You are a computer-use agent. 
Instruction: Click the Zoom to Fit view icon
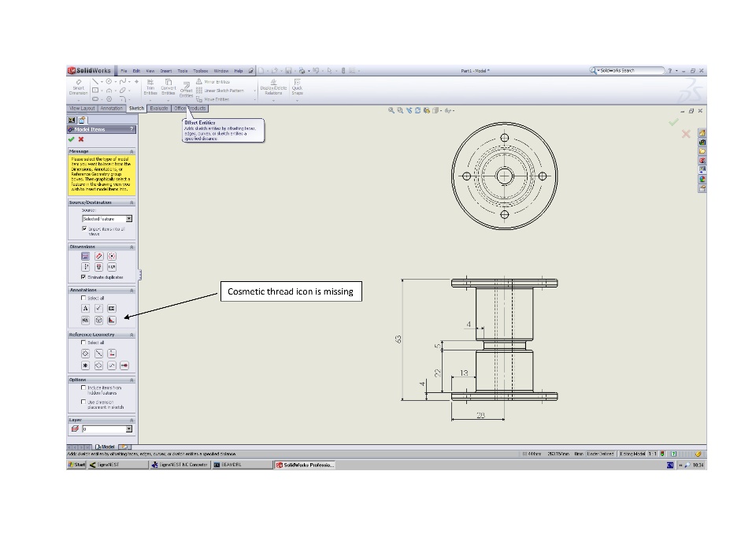(x=391, y=110)
